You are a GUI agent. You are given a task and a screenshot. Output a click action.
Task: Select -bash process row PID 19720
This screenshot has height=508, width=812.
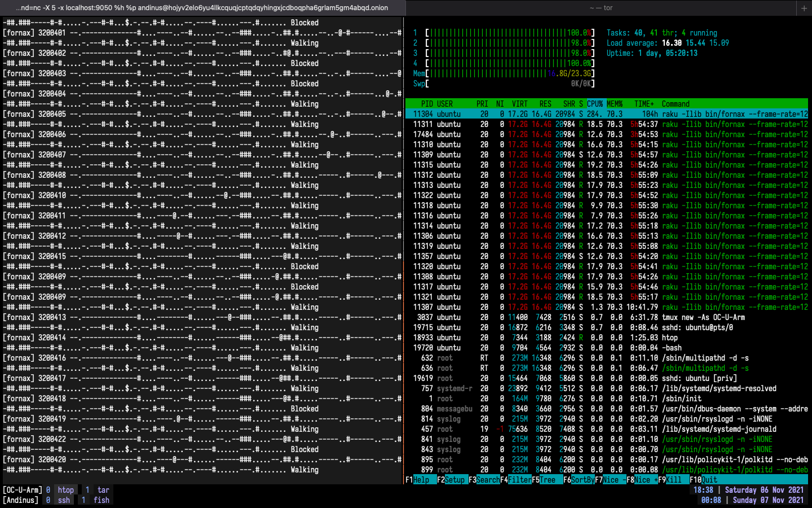point(607,348)
